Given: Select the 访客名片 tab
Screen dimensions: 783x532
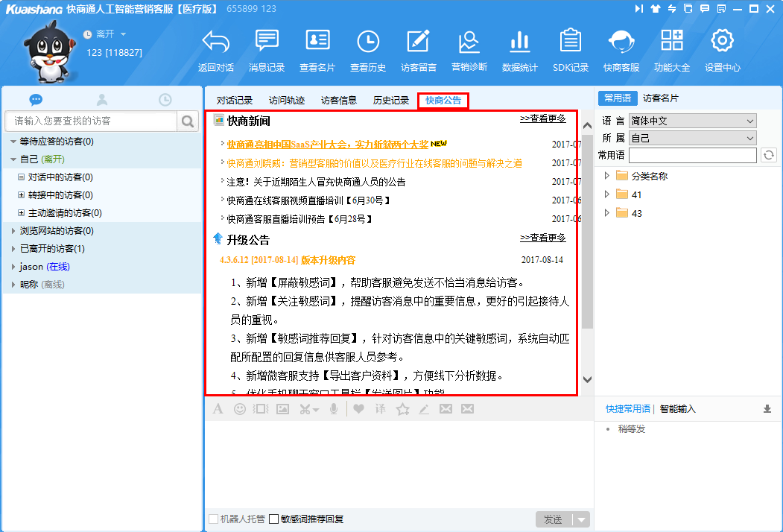Looking at the screenshot, I should pyautogui.click(x=661, y=98).
